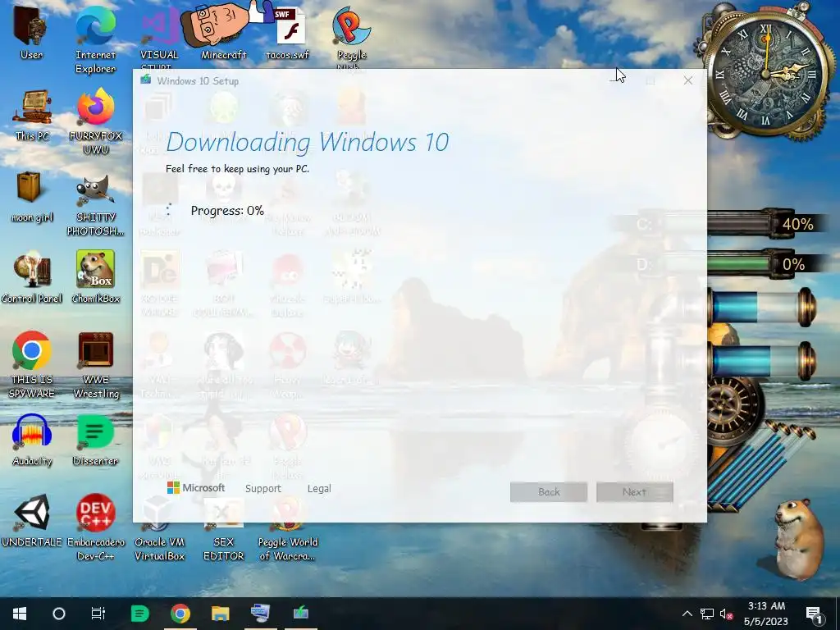840x630 pixels.
Task: Select the This PC desktop icon
Action: tap(32, 115)
